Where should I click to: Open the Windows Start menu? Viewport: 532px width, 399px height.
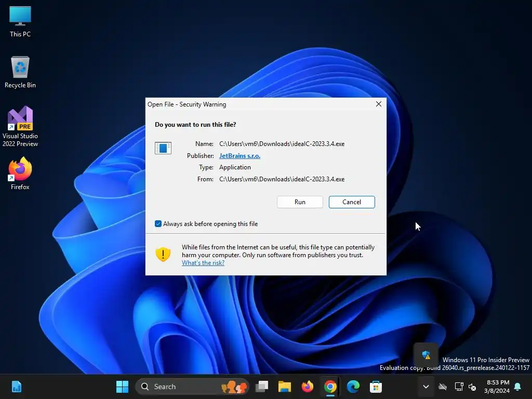(122, 387)
